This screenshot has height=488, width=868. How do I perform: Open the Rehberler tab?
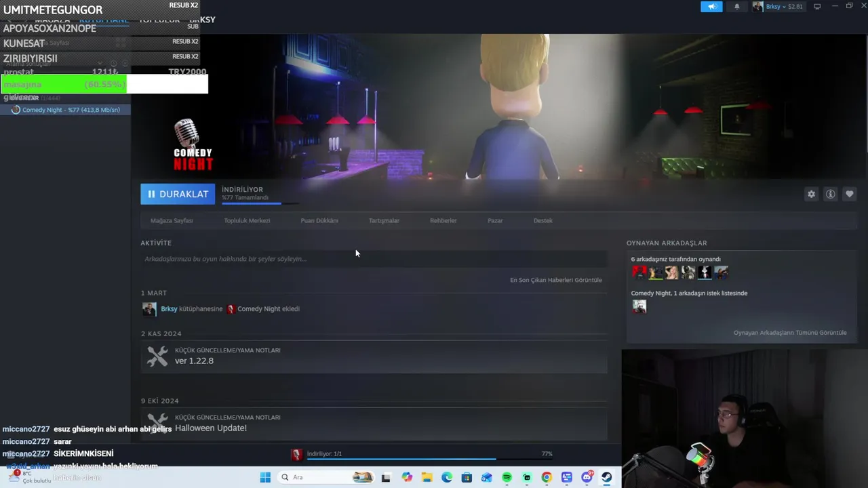coord(443,220)
